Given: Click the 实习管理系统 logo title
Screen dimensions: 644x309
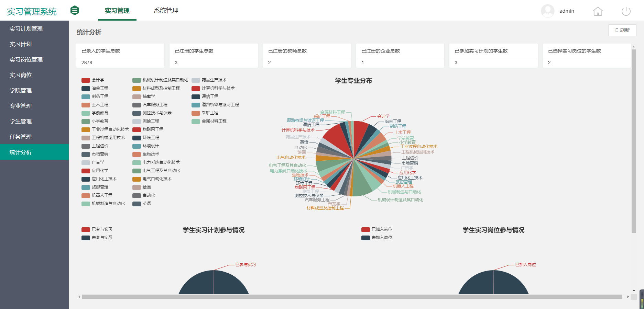Looking at the screenshot, I should coord(32,12).
